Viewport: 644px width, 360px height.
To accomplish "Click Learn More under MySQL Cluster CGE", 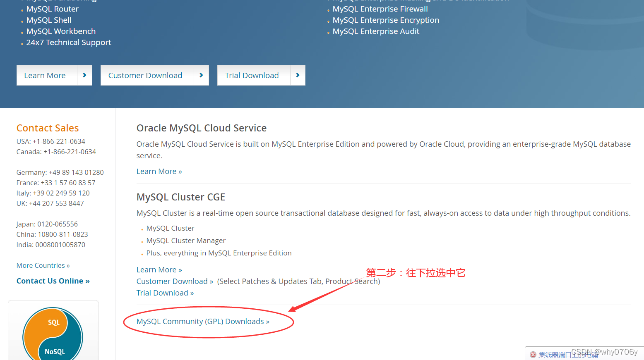I will tap(159, 270).
